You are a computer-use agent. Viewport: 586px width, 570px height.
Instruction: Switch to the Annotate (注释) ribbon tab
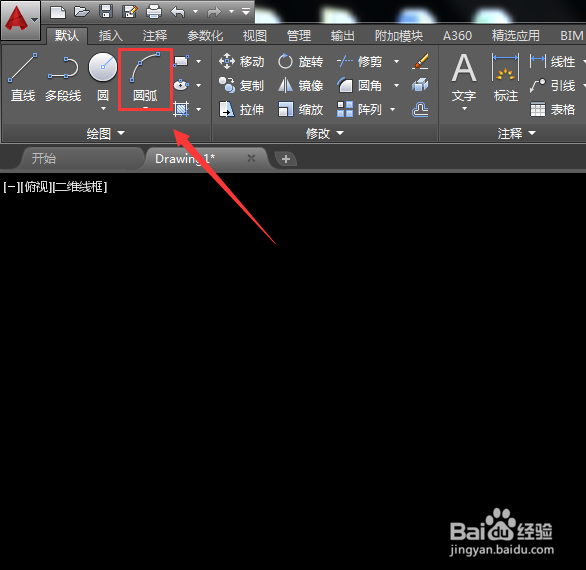[155, 36]
